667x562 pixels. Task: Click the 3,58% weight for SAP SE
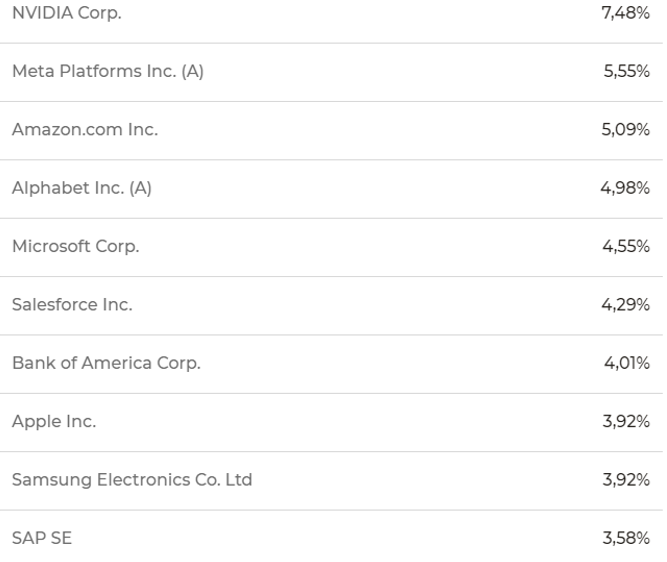[x=626, y=538]
